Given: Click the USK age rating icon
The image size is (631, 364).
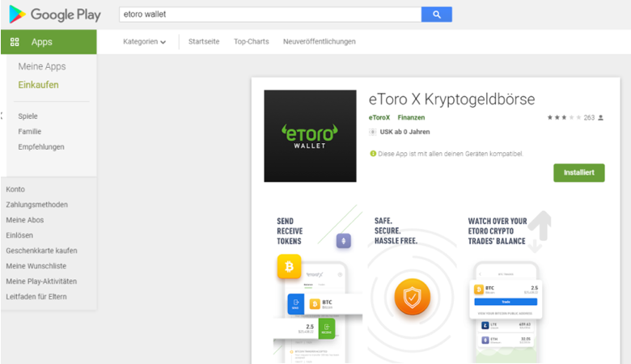Looking at the screenshot, I should [373, 132].
